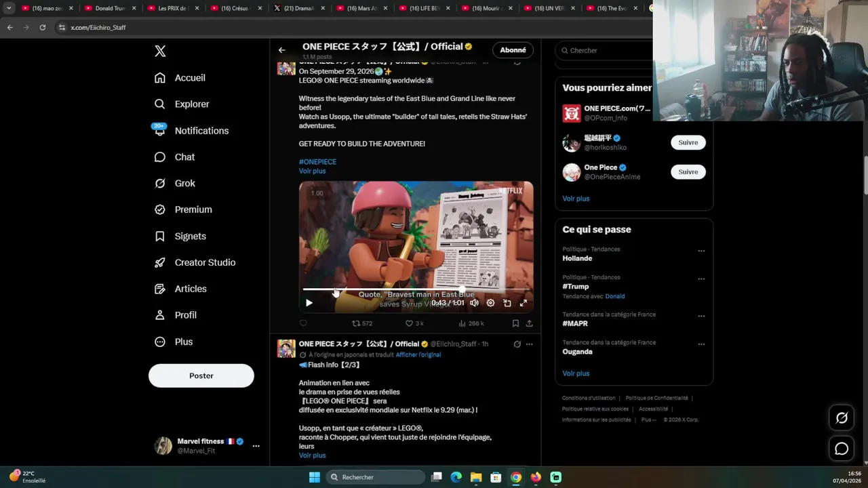Enter video fullscreen mode

[523, 303]
